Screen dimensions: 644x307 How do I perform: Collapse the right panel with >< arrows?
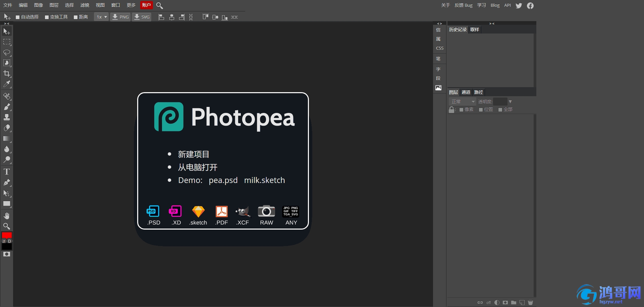tap(492, 23)
